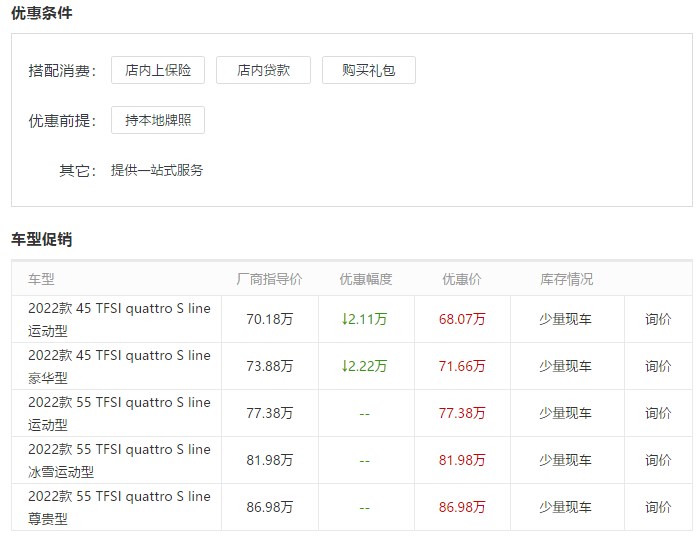The height and width of the screenshot is (539, 700).
Task: Click the 厂商指导价 column header
Action: 269,279
